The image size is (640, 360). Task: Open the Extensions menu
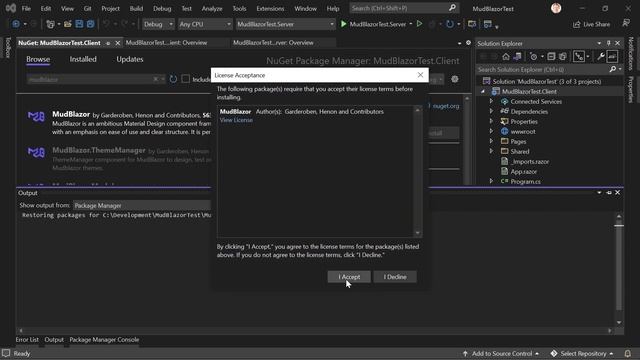coord(270,8)
